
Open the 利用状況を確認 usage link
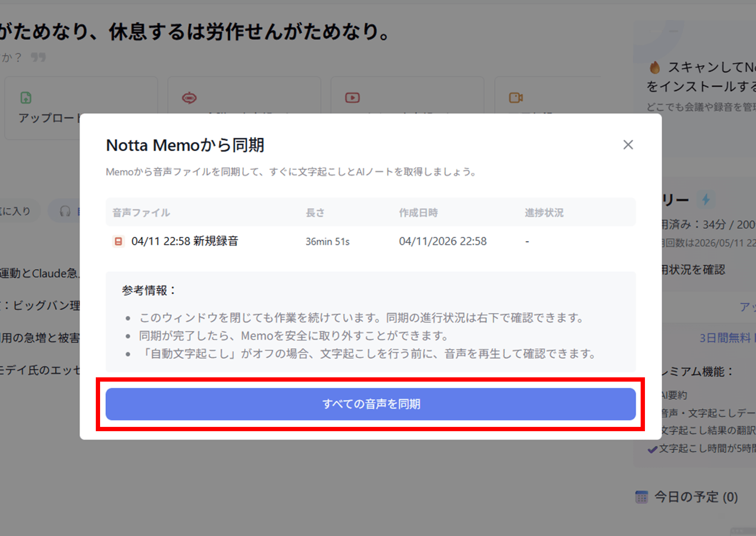(x=693, y=270)
